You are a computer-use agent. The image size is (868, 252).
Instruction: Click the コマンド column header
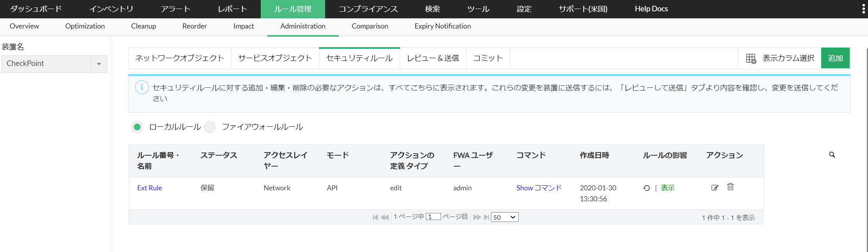[x=531, y=155]
